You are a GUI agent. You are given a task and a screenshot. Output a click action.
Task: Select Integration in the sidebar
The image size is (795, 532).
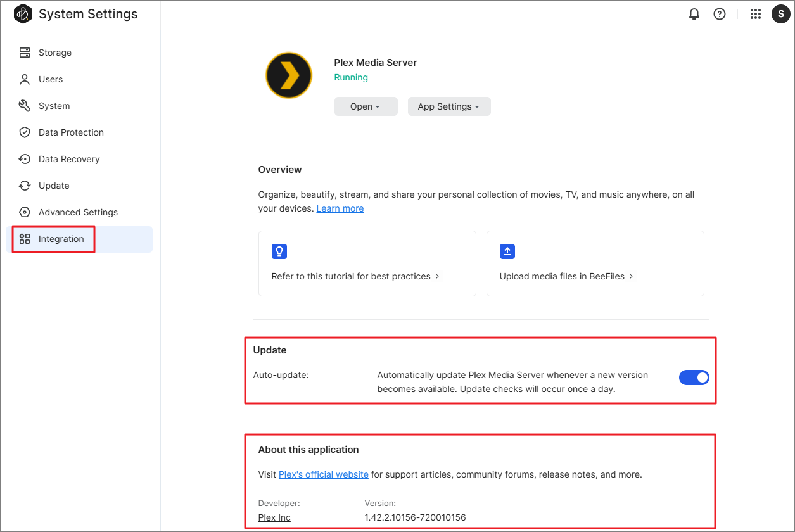[79, 239]
